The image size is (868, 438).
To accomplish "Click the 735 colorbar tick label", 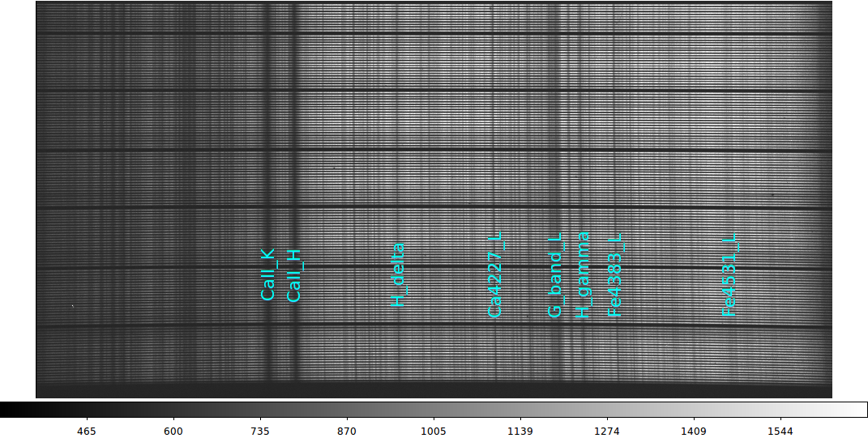I will [260, 432].
